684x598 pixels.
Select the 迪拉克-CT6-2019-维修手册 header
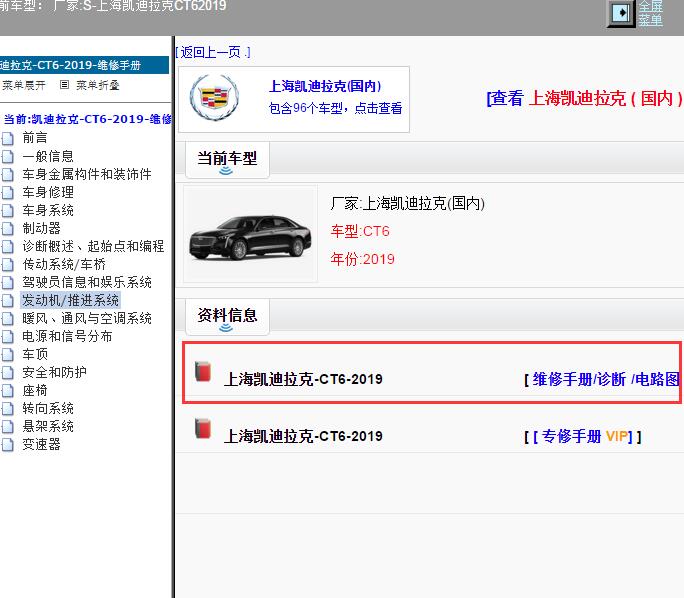coord(84,65)
